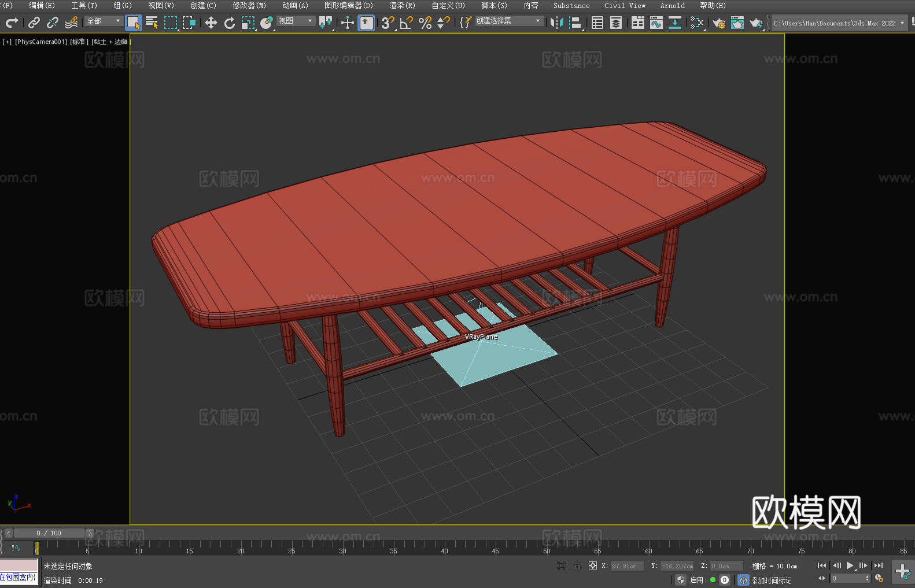Choose Rectangular Selection Region tool
Viewport: 915px width, 588px height.
coord(171,23)
